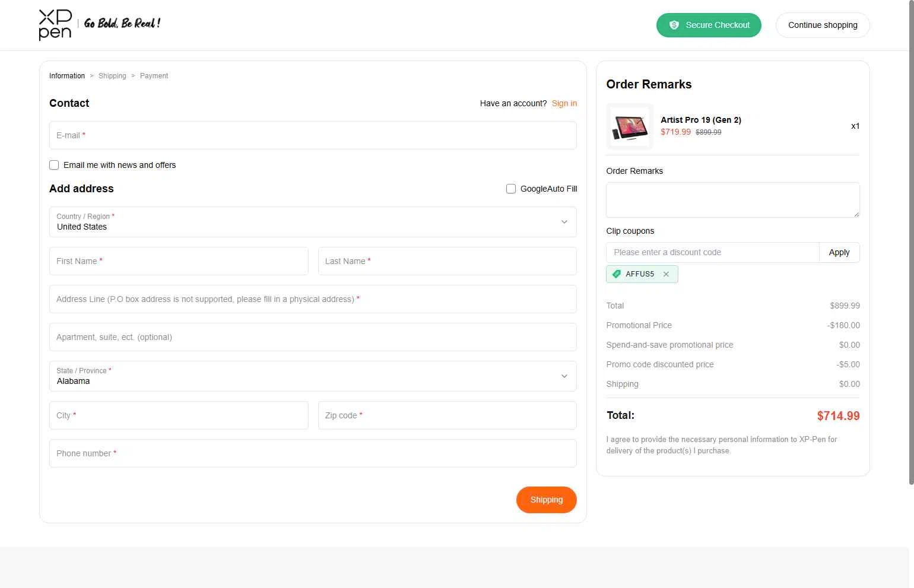Enable Email me with news and offers
914x588 pixels.
54,165
